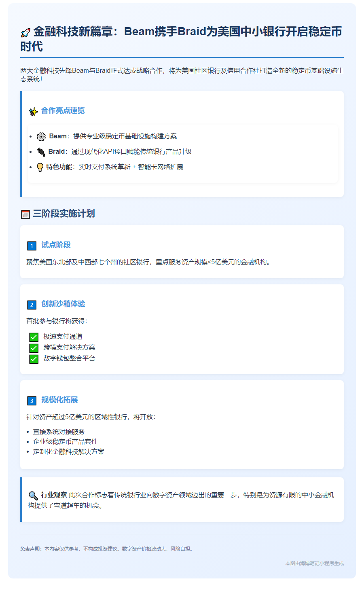Click the intro paragraph starting 两大金融科技先锋
The width and height of the screenshot is (364, 591).
[182, 75]
